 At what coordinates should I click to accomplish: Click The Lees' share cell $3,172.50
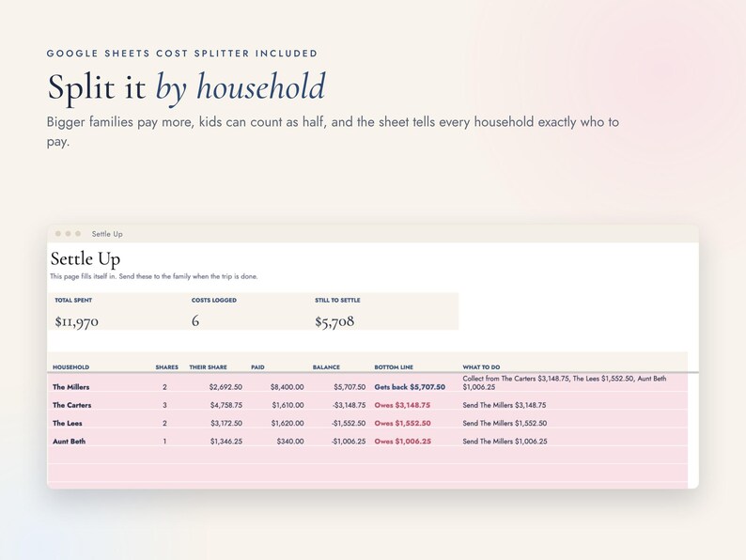226,424
